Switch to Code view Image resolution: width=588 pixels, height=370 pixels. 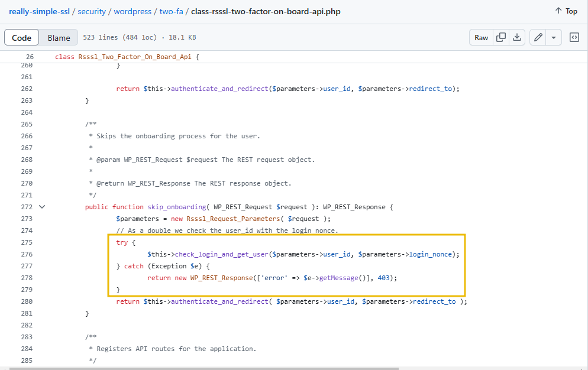click(21, 38)
